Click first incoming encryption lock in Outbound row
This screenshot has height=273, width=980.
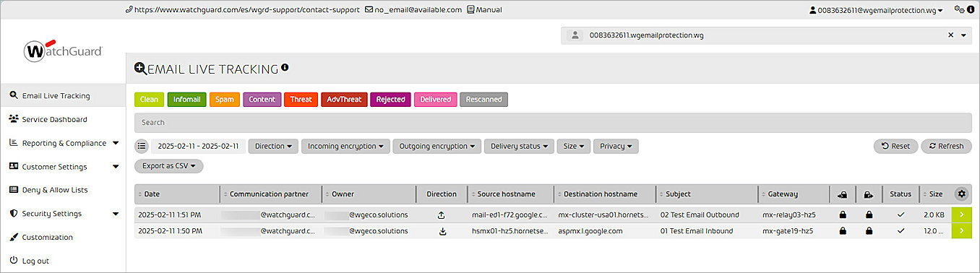pyautogui.click(x=842, y=215)
